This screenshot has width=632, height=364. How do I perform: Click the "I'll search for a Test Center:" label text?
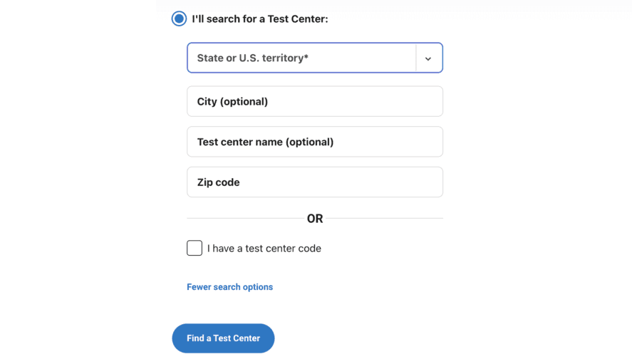coord(260,19)
